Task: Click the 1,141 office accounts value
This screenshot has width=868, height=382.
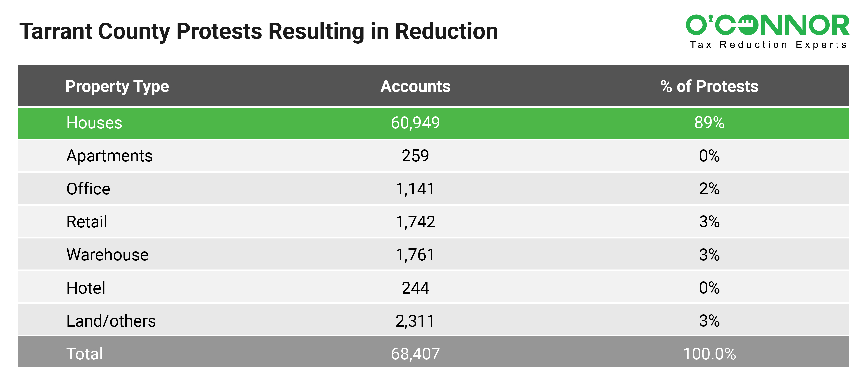Action: click(x=415, y=189)
